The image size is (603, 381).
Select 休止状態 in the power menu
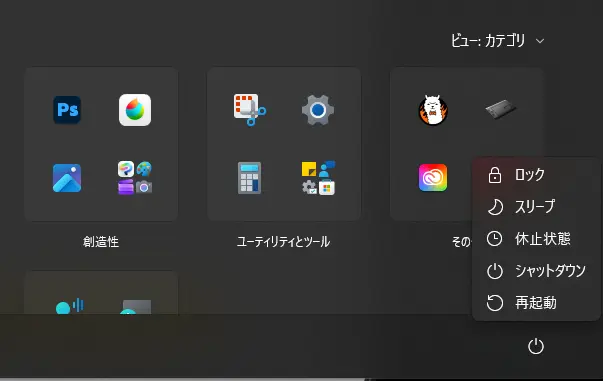coord(536,239)
